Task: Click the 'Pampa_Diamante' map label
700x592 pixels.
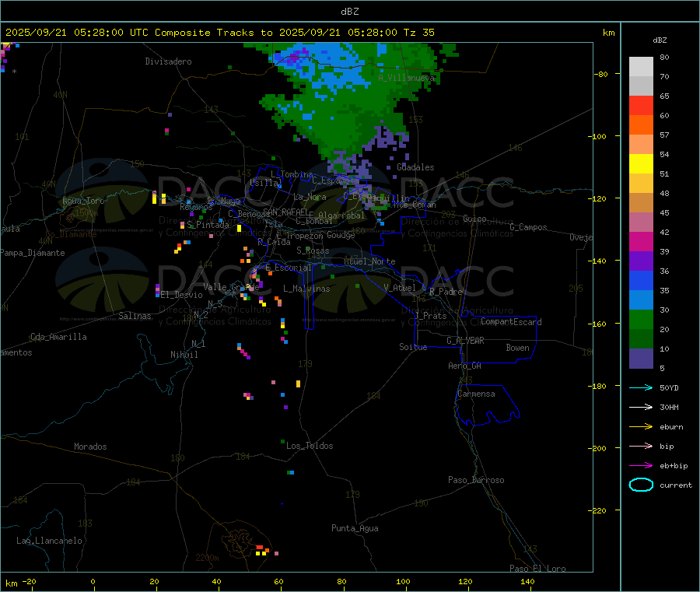Action: [x=33, y=253]
